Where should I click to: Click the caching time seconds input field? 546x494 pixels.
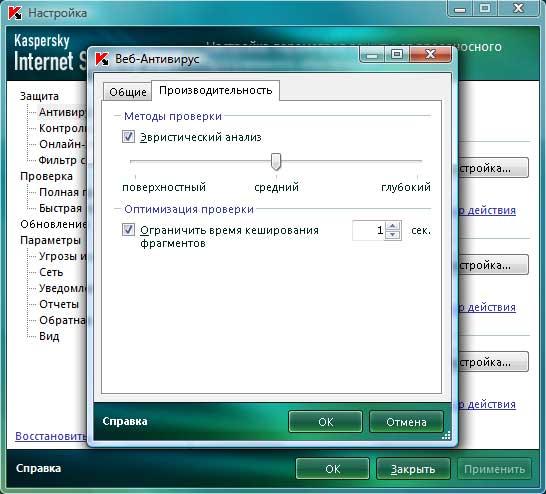(369, 230)
